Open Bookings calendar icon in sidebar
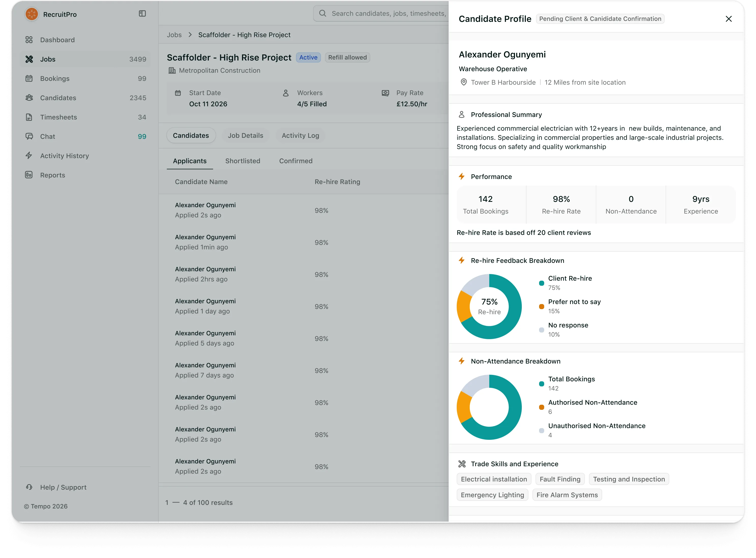The height and width of the screenshot is (558, 756). click(29, 78)
